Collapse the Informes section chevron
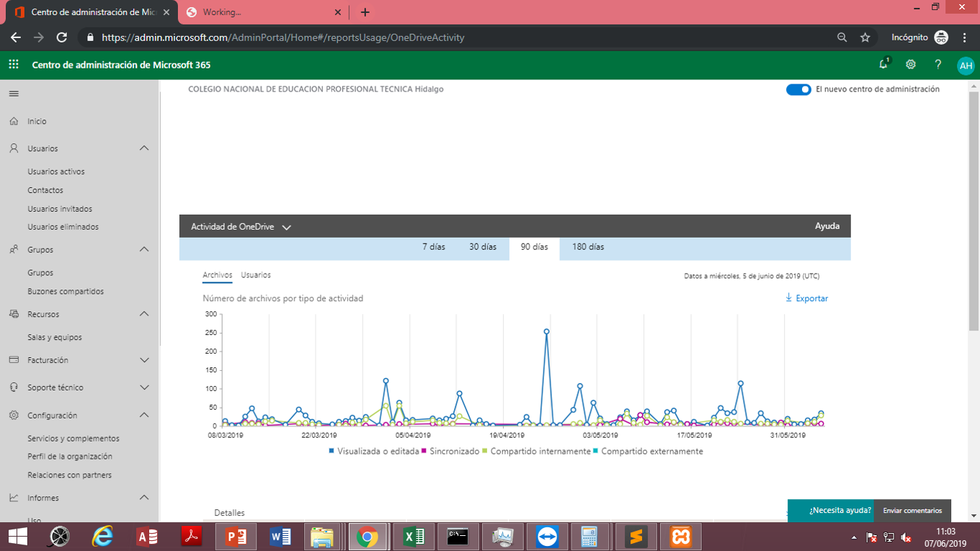This screenshot has width=980, height=551. [144, 498]
